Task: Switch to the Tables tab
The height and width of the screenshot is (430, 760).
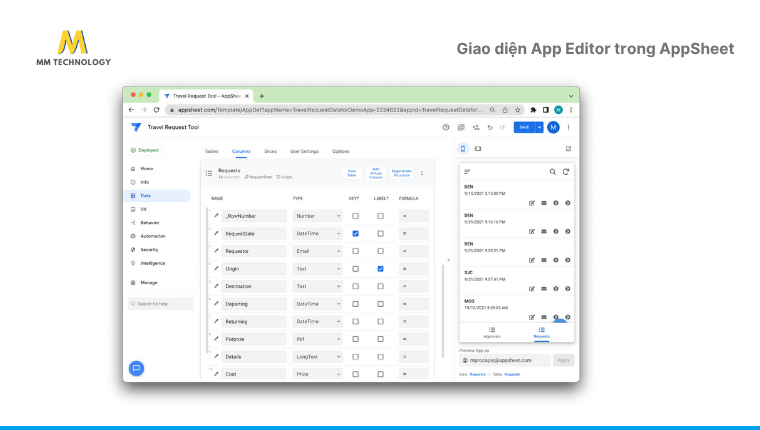Action: (211, 151)
